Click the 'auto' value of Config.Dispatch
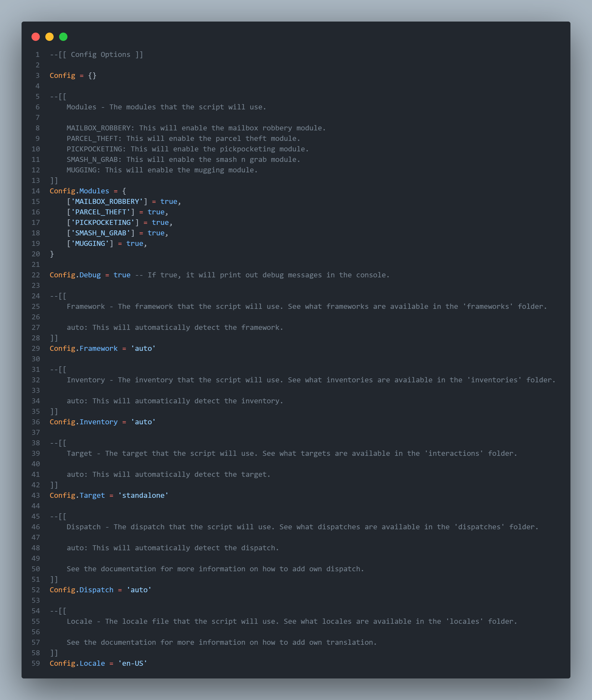592x700 pixels. coord(139,590)
